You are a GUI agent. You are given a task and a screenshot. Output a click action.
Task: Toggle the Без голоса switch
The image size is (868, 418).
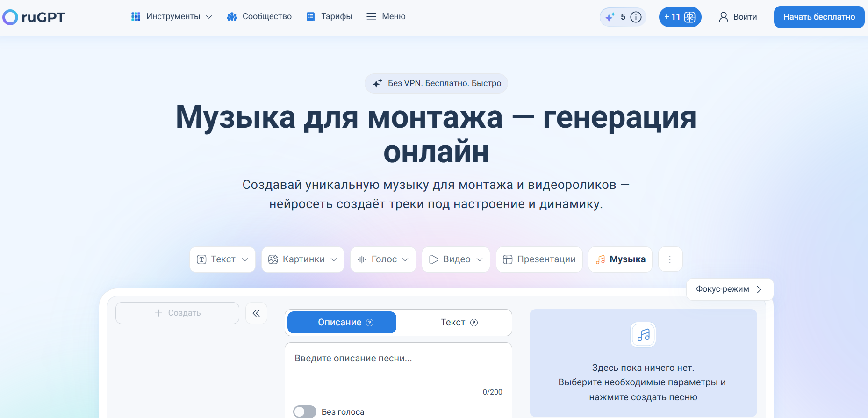point(305,411)
